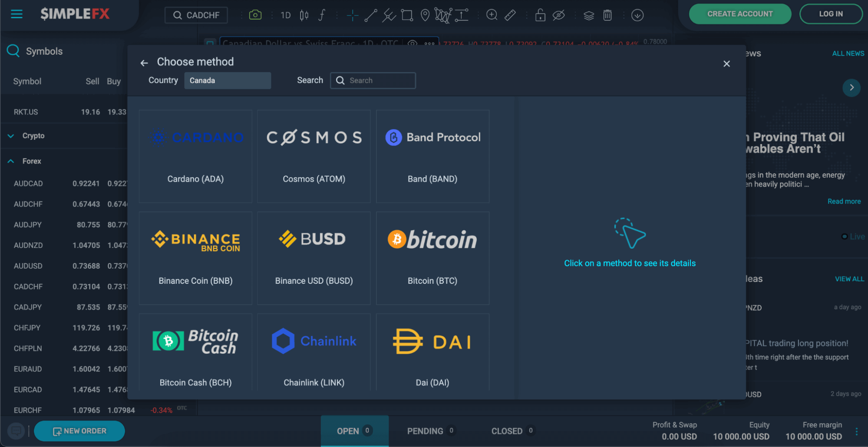Select the Bitcoin (BTC) method
The image size is (868, 447).
click(x=432, y=258)
